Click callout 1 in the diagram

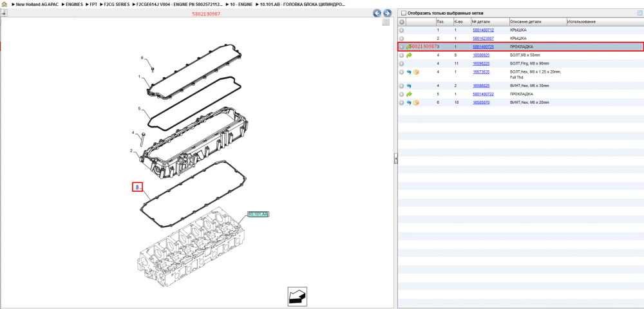[x=139, y=77]
